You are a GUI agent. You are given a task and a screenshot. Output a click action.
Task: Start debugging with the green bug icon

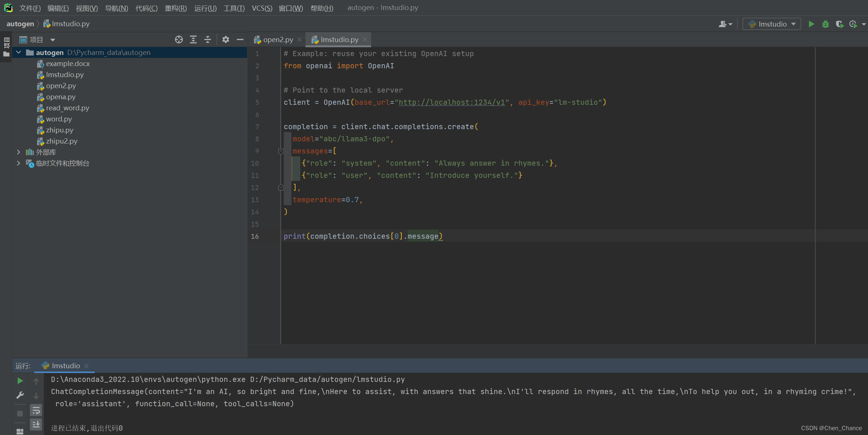(826, 24)
